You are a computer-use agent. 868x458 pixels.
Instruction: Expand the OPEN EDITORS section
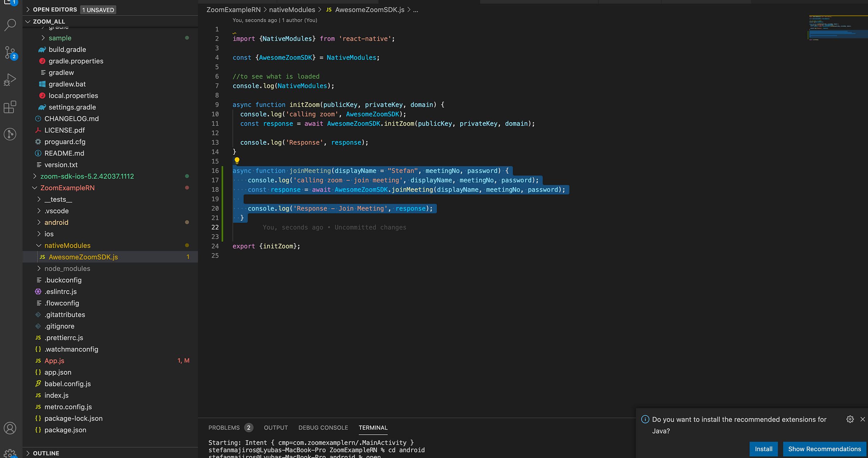click(x=55, y=10)
